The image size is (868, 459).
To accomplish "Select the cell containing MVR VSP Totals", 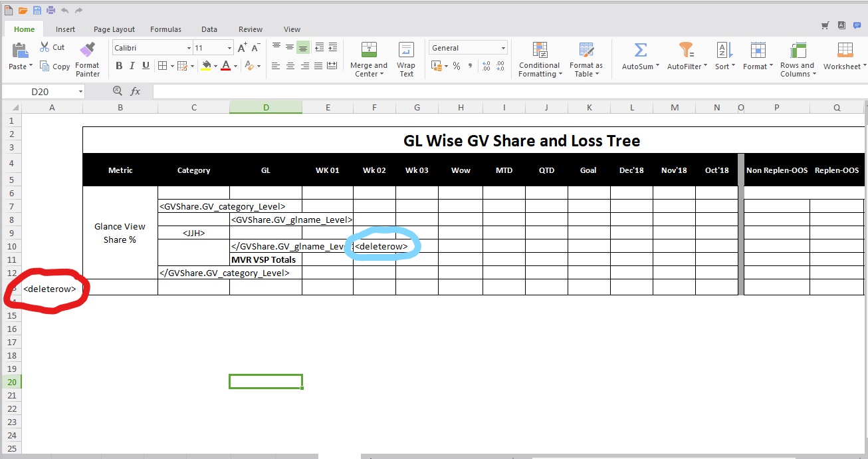I will pyautogui.click(x=266, y=259).
